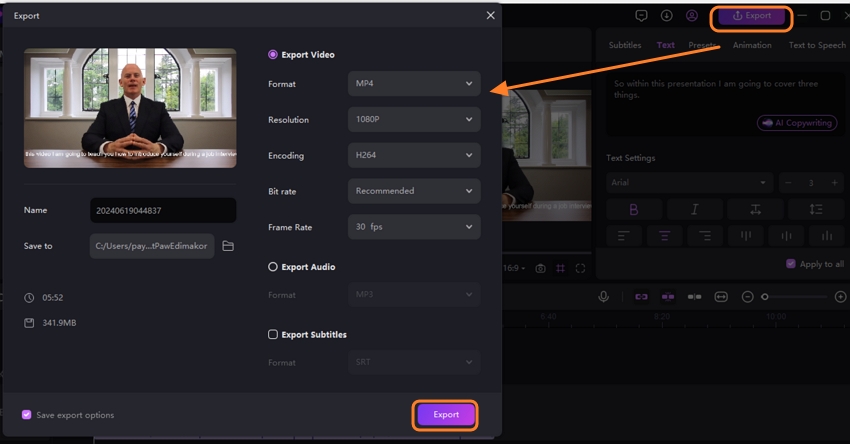Open the video Format MP4 dropdown
The height and width of the screenshot is (444, 850).
tap(414, 83)
